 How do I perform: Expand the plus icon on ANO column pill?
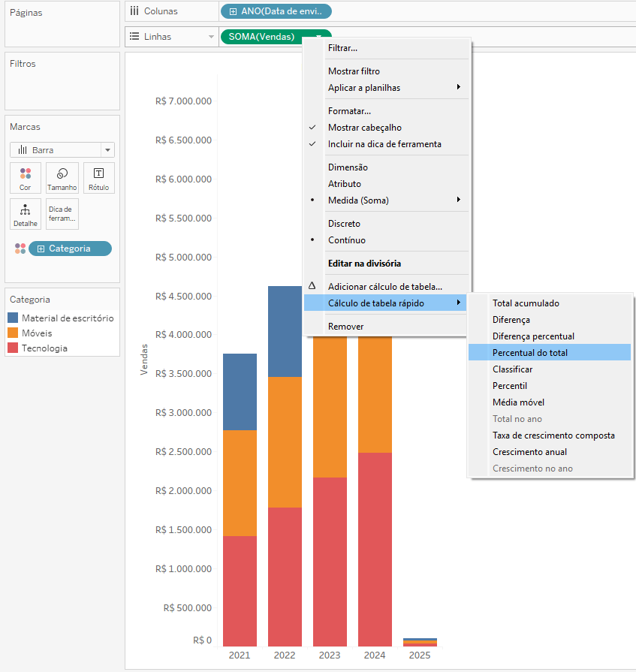233,11
